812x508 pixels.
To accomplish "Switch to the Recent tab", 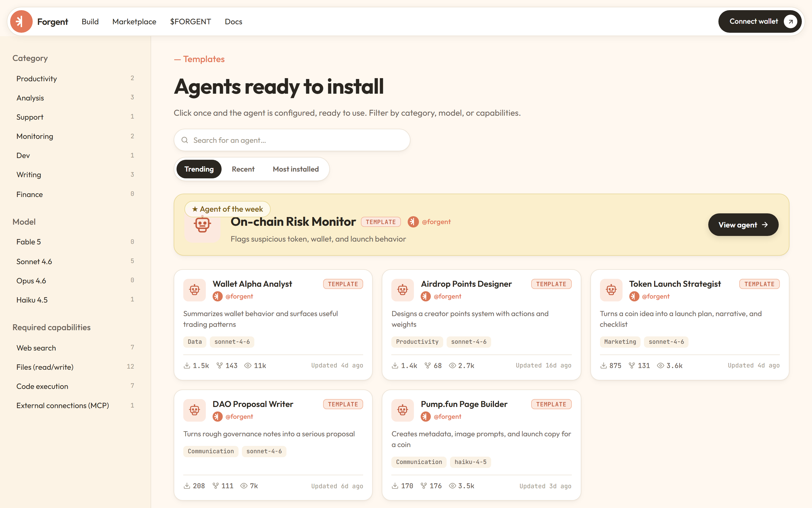I will 243,169.
